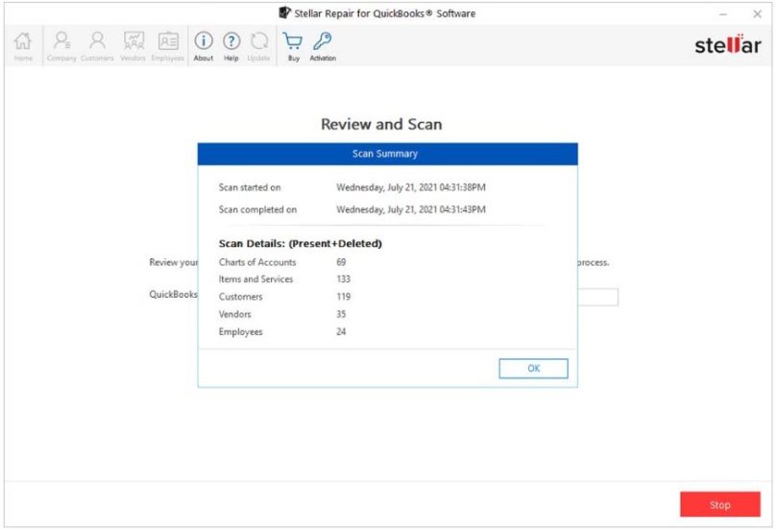Viewport: 778px width, 532px height.
Task: Click the Charts of Accounts value 69
Action: 341,262
